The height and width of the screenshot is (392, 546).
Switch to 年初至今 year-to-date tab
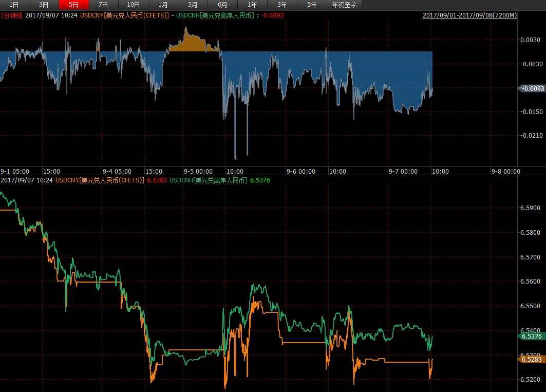tap(344, 5)
